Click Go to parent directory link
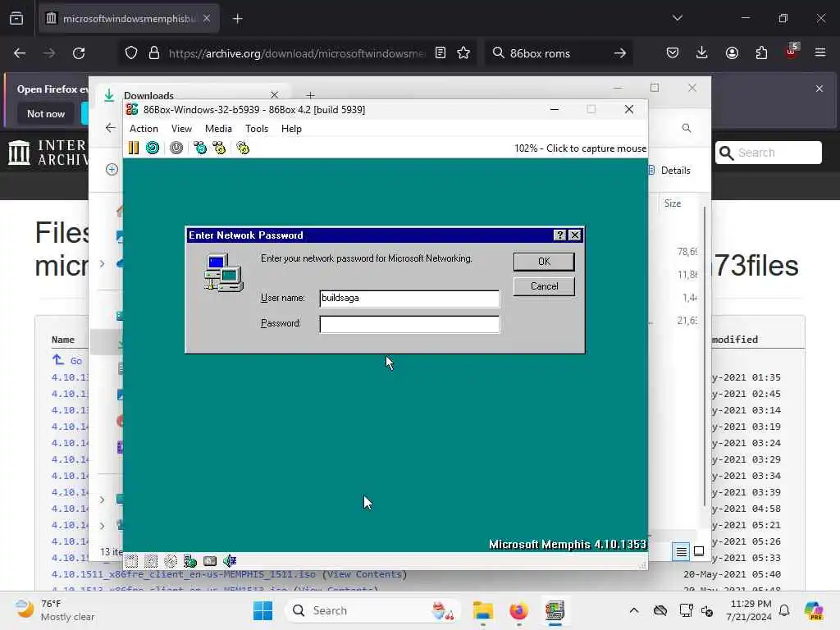Screen dimensions: 840x630 (x=67, y=361)
